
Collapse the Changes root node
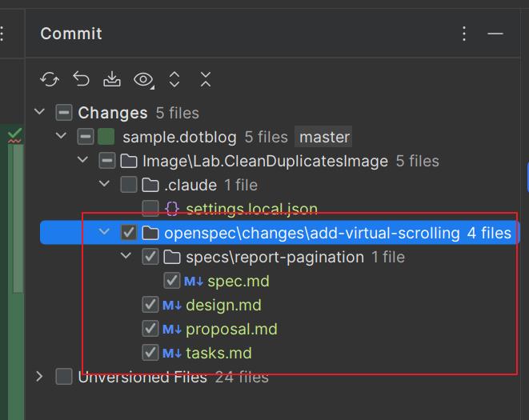point(39,113)
